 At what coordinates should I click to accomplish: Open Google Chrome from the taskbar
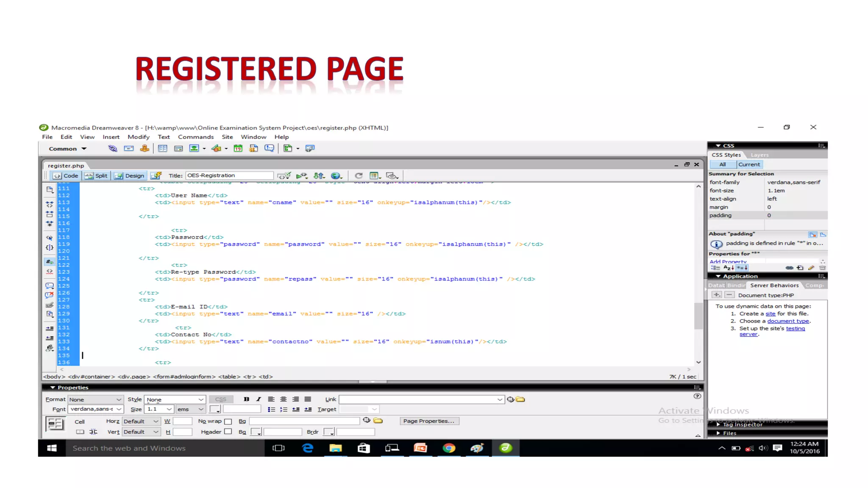(x=449, y=448)
